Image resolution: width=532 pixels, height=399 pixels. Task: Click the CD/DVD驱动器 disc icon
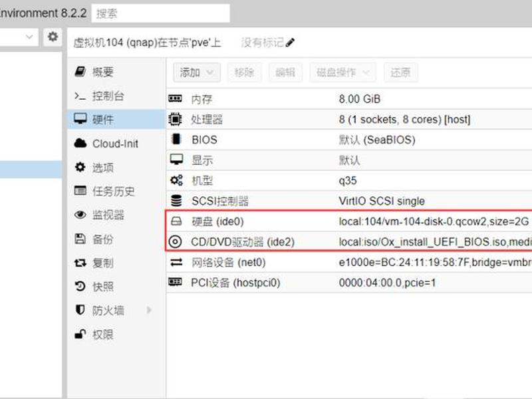[x=175, y=241]
